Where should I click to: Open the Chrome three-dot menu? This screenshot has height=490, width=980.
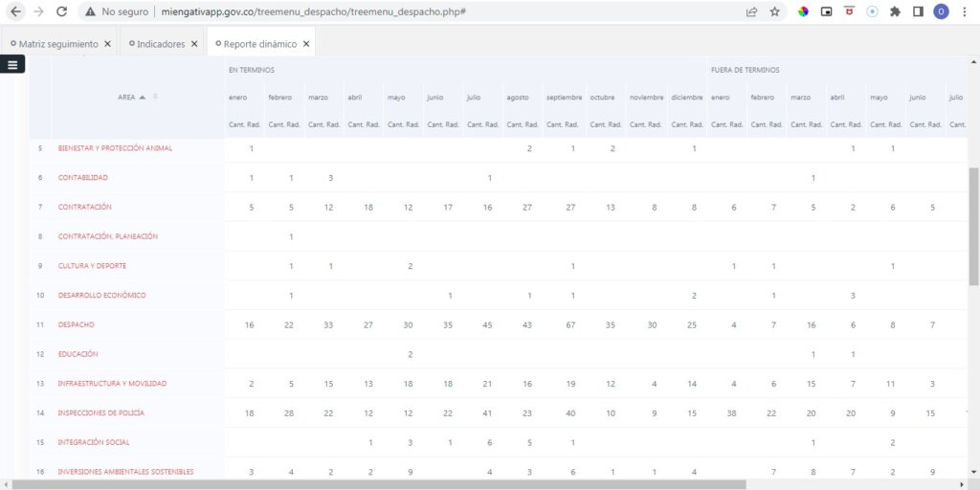coord(965,11)
